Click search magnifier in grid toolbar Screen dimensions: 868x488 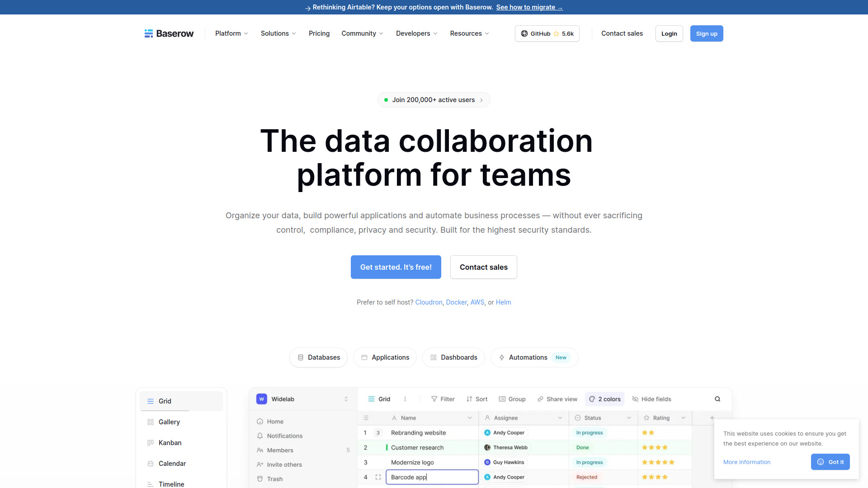coord(717,399)
